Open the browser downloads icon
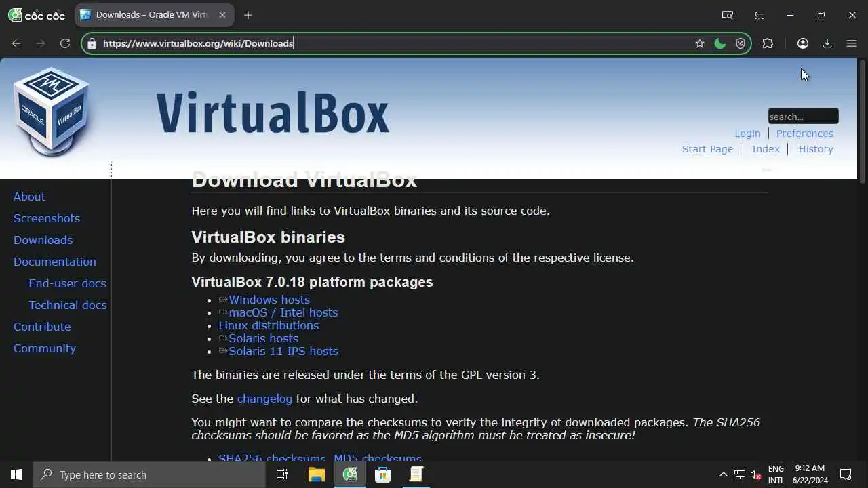The height and width of the screenshot is (488, 868). [827, 43]
